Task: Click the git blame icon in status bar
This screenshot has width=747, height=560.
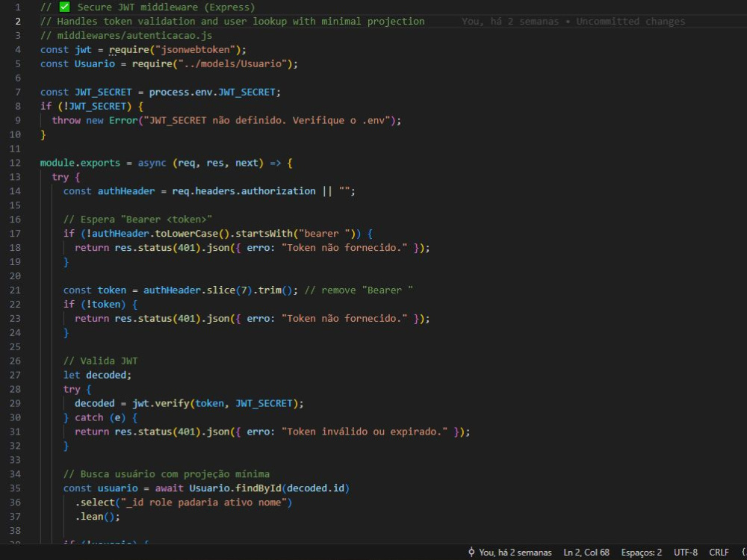Action: click(471, 552)
